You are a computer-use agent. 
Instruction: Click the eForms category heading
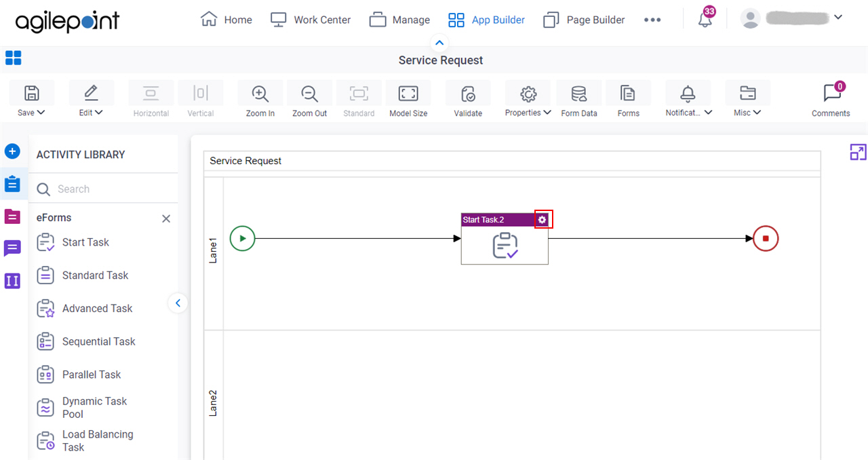54,218
